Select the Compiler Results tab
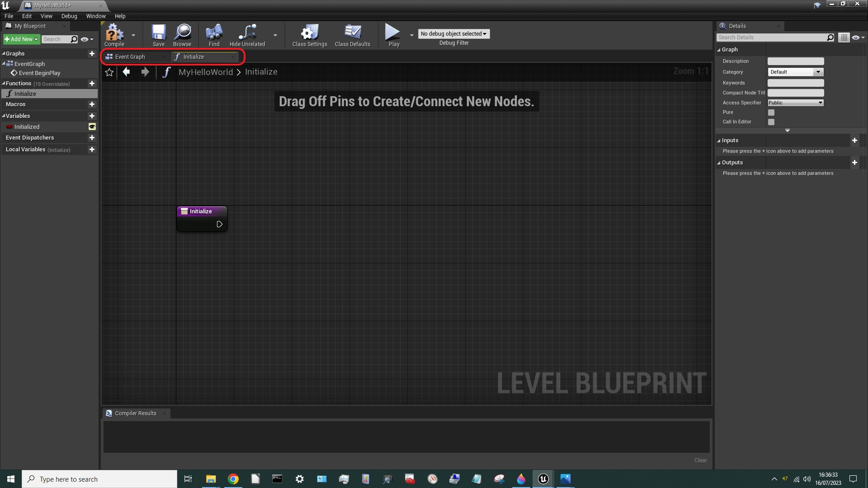Screen dimensions: 868x488 point(136,413)
